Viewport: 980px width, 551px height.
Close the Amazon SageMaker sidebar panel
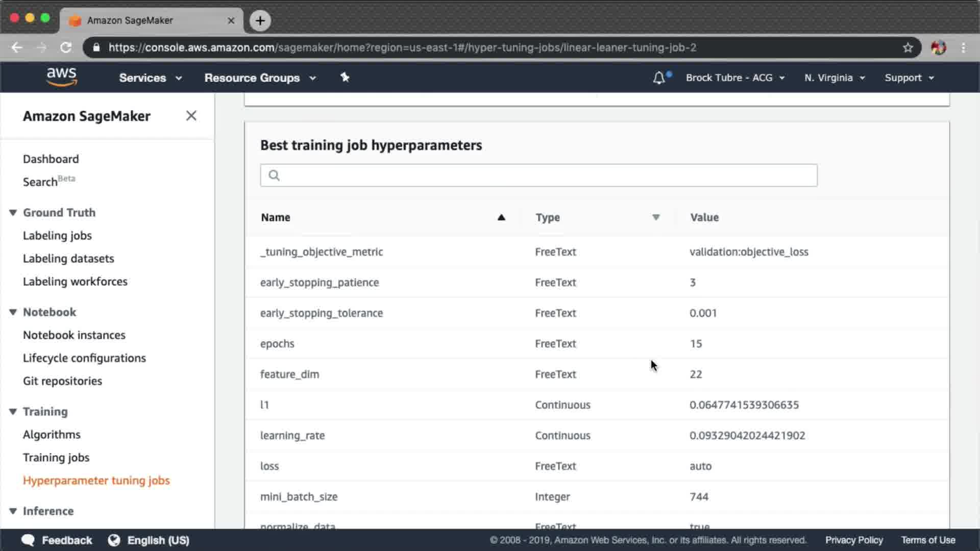coord(191,116)
